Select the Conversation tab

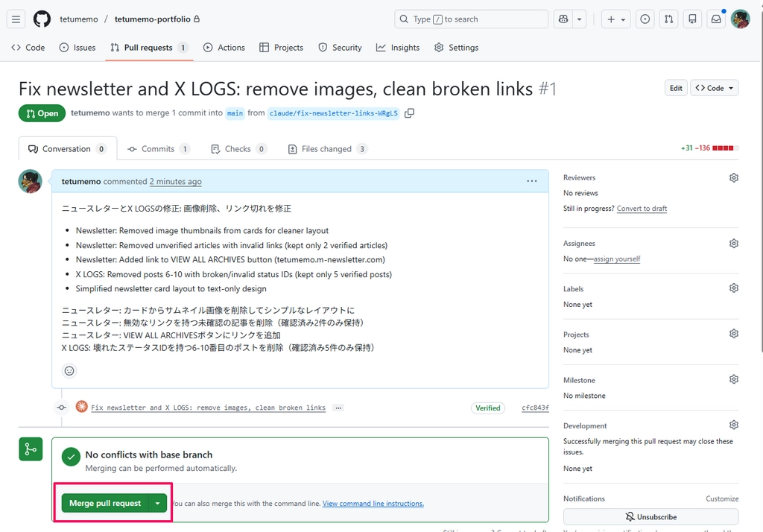click(x=68, y=149)
